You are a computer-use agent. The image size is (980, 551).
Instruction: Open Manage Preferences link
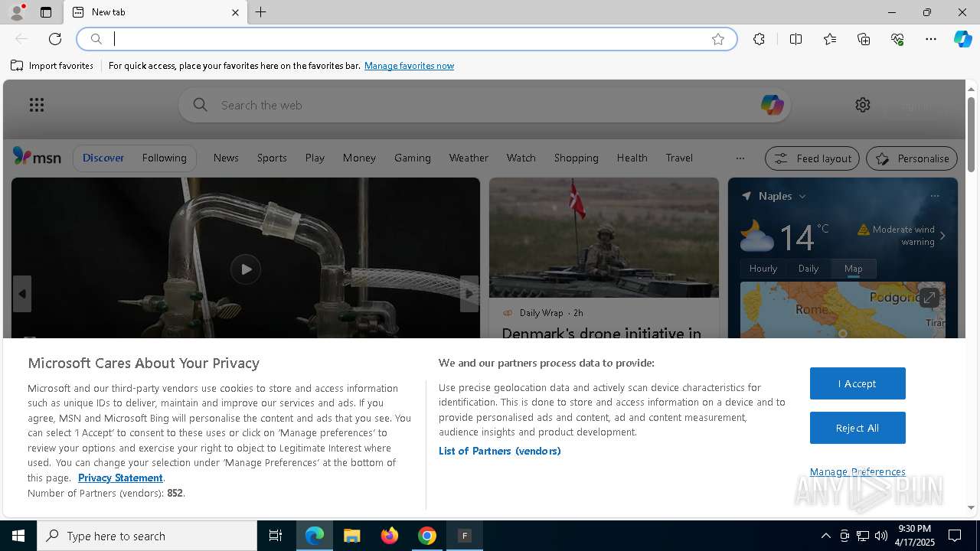[857, 472]
